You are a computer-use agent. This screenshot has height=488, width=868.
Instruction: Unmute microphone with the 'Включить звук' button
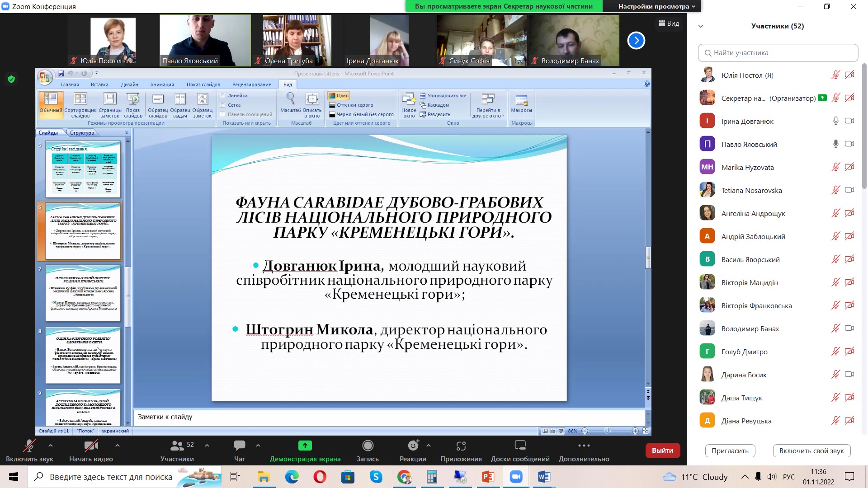click(x=29, y=446)
